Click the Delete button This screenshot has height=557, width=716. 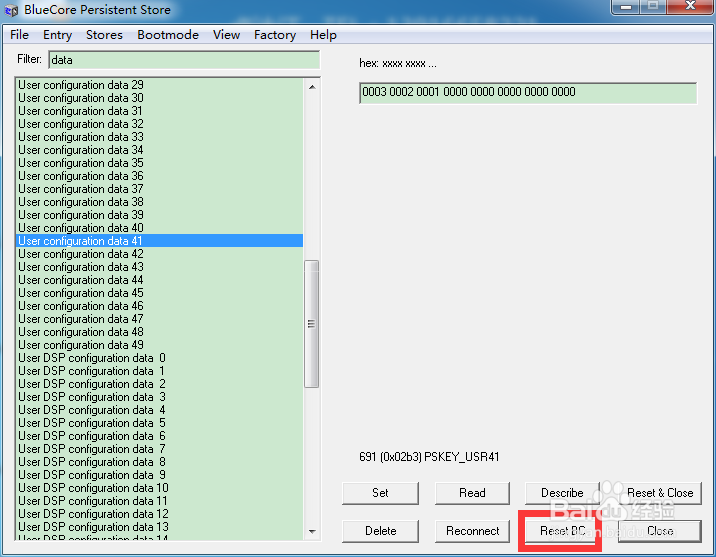tap(380, 531)
